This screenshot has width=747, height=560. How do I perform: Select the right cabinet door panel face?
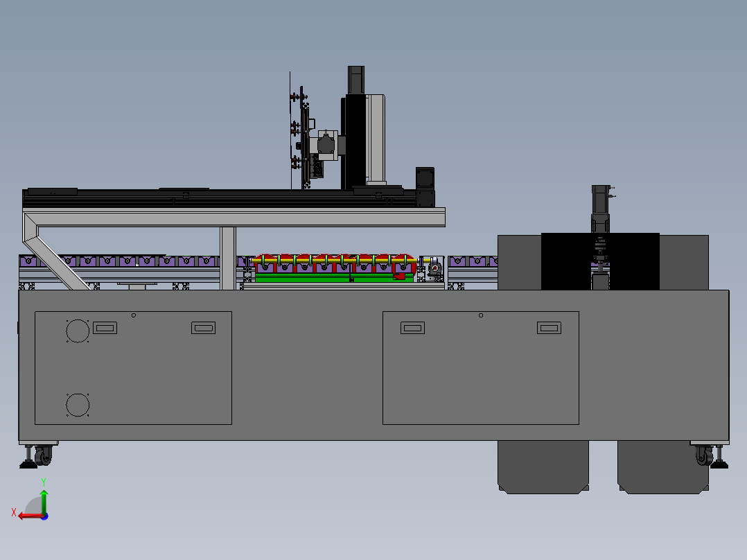click(481, 368)
